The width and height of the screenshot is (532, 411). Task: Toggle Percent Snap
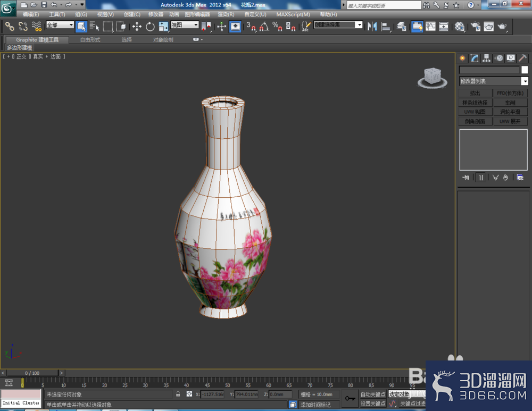(x=277, y=26)
